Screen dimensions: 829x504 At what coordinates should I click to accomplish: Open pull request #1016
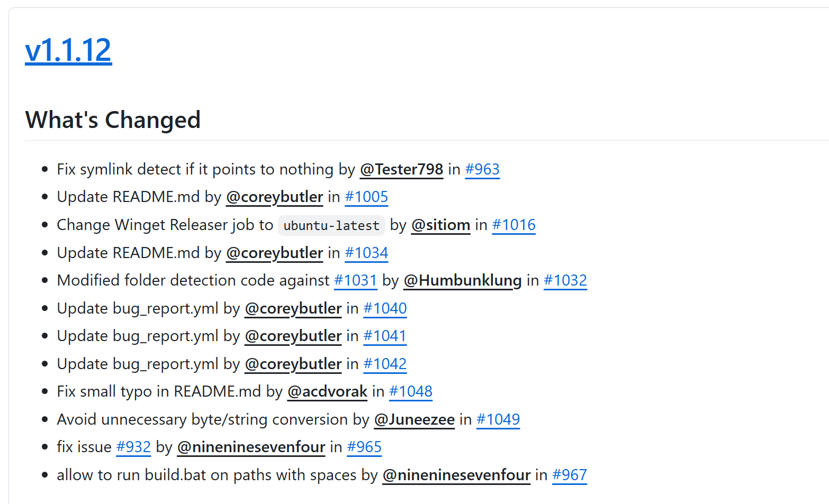(513, 225)
